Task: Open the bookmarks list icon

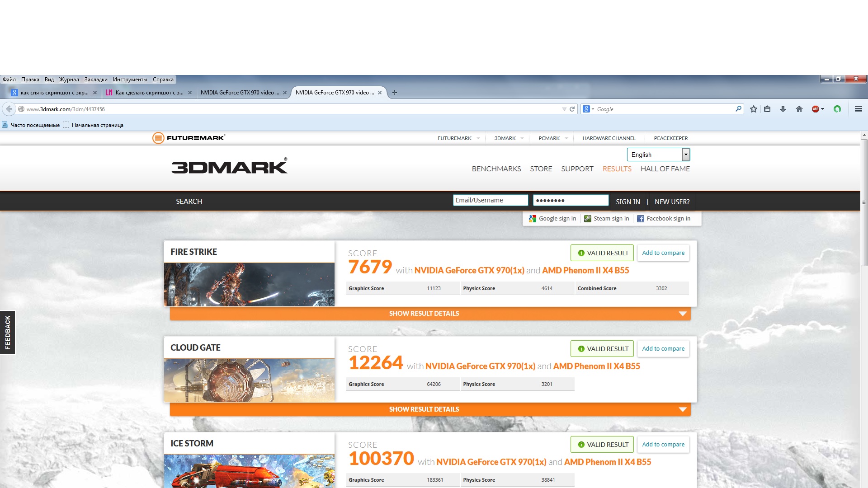Action: [x=767, y=109]
